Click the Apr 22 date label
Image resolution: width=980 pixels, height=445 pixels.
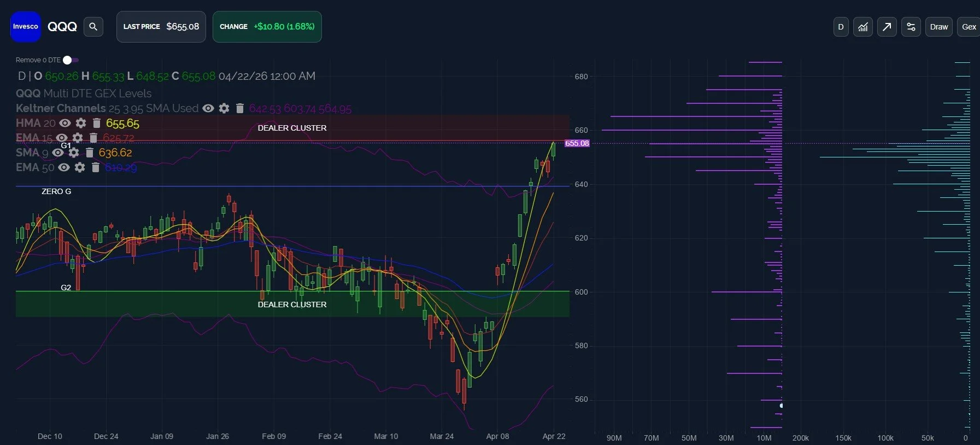pos(554,436)
